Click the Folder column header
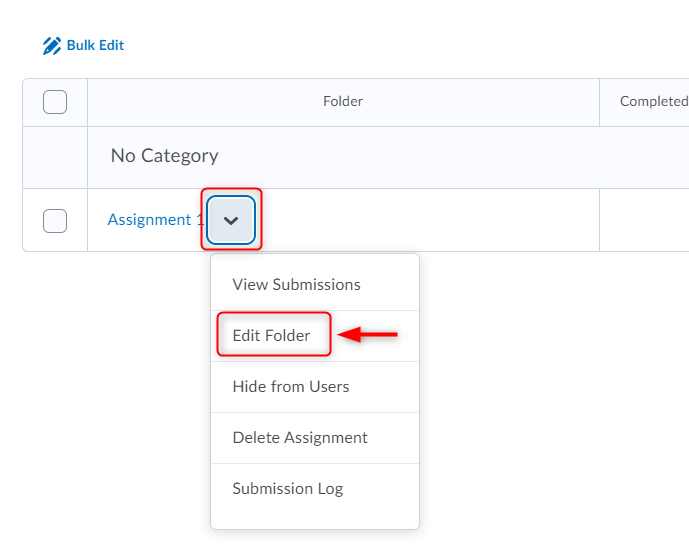Image resolution: width=689 pixels, height=549 pixels. (x=343, y=102)
